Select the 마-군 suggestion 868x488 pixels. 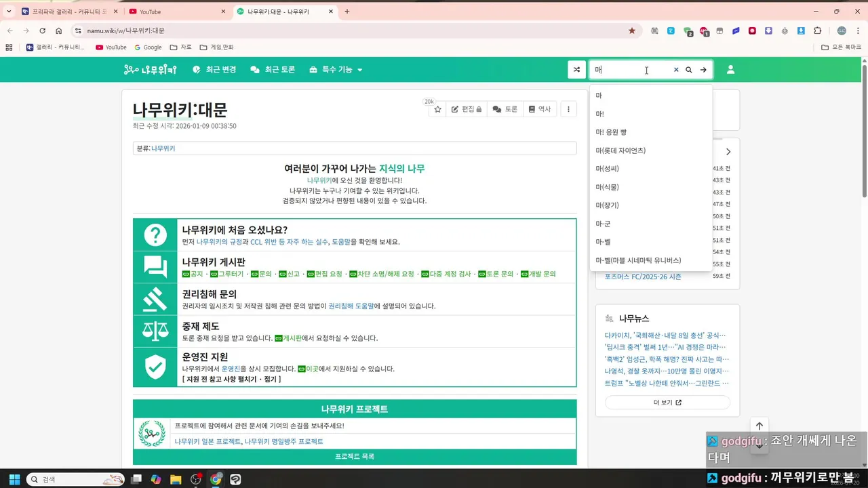click(651, 224)
